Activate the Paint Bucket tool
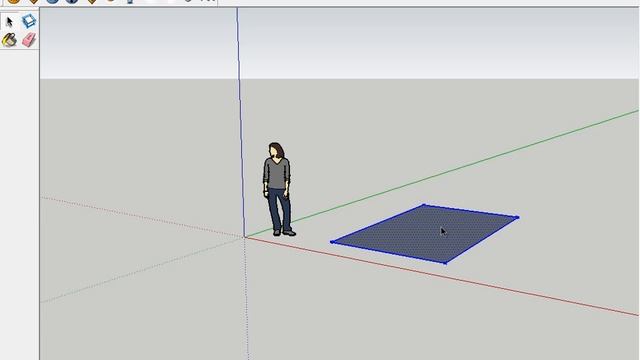Image resolution: width=640 pixels, height=360 pixels. point(9,40)
